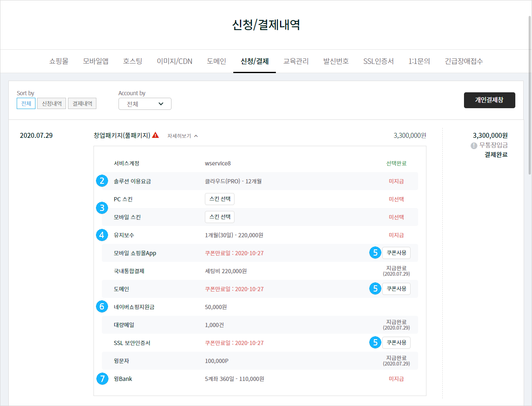Screen dimensions: 532x406
Task: Click the vertical page scrollbar
Action: [x=529, y=95]
